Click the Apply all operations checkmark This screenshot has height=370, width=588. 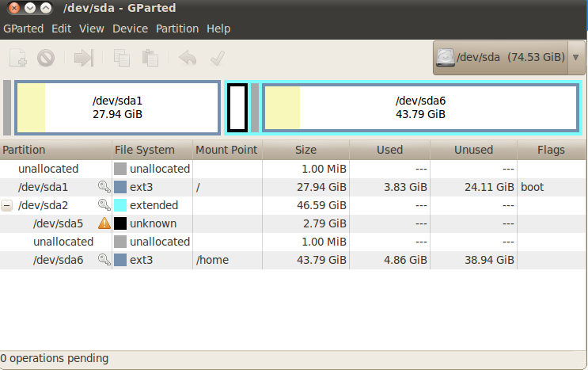pyautogui.click(x=217, y=58)
